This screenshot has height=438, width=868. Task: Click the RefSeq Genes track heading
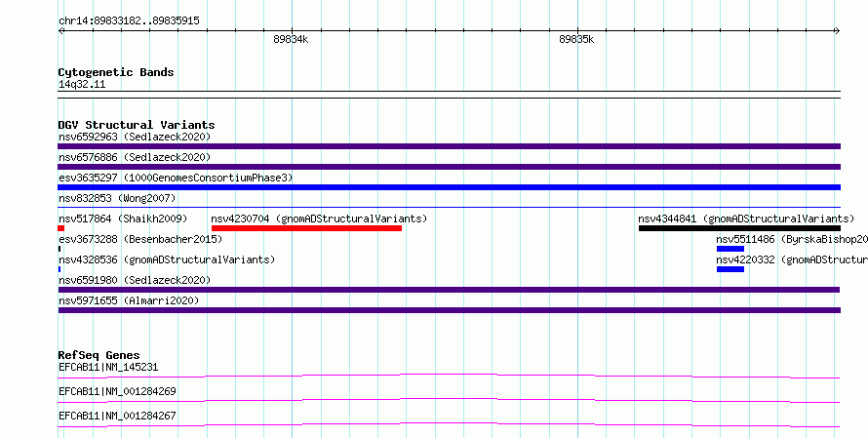(99, 355)
